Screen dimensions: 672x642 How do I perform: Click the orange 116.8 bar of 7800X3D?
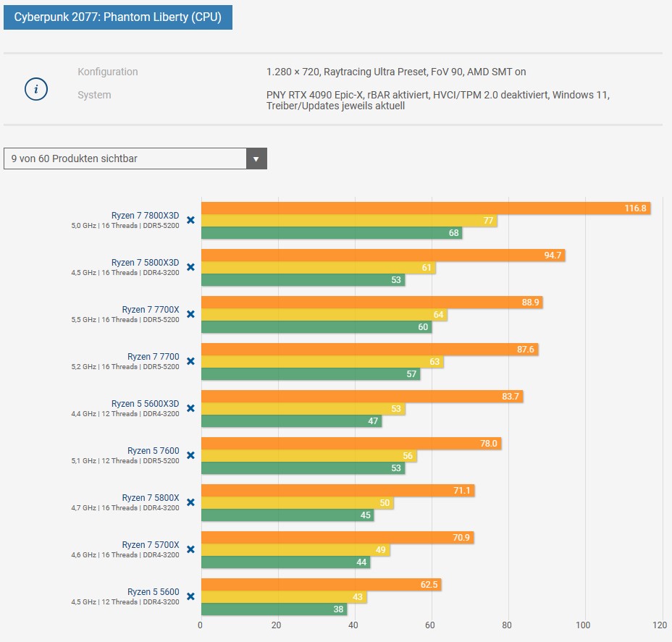[x=426, y=208]
